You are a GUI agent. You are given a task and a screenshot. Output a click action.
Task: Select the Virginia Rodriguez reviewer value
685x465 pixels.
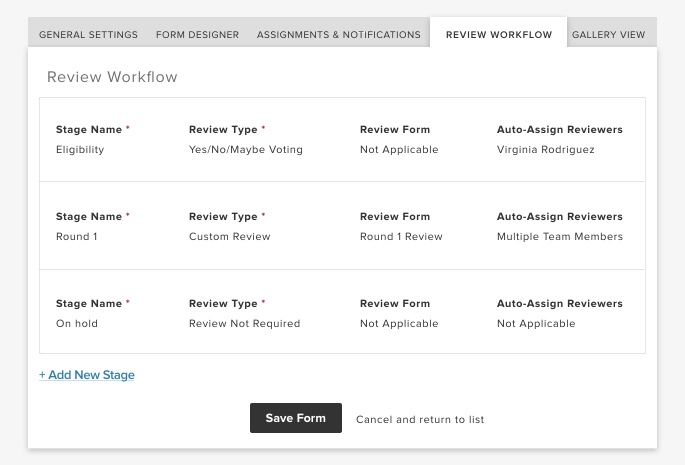546,149
